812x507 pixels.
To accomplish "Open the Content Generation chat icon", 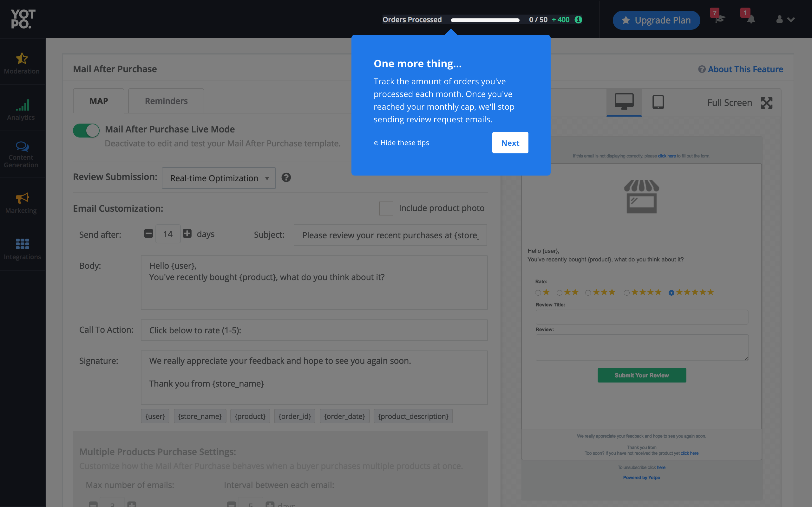I will click(x=22, y=146).
